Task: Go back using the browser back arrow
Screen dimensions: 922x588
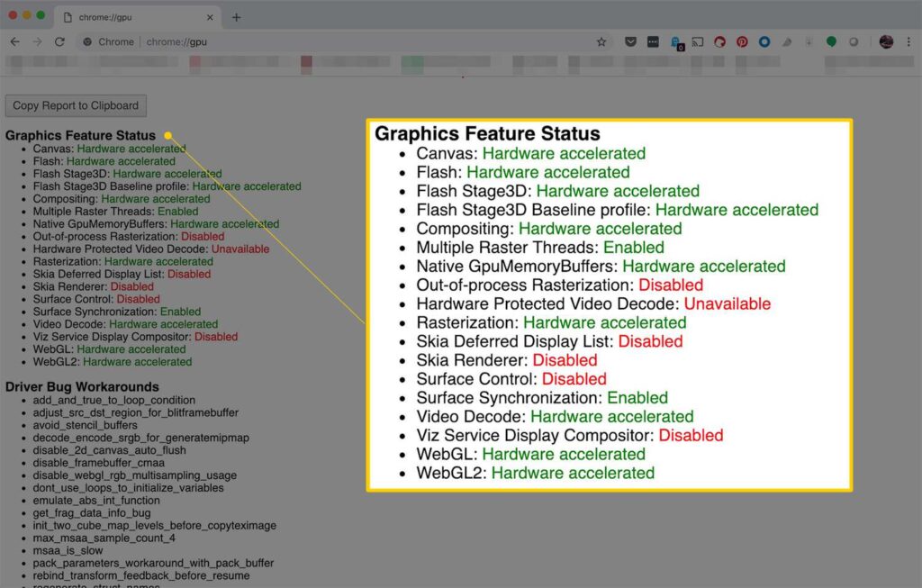Action: tap(15, 41)
